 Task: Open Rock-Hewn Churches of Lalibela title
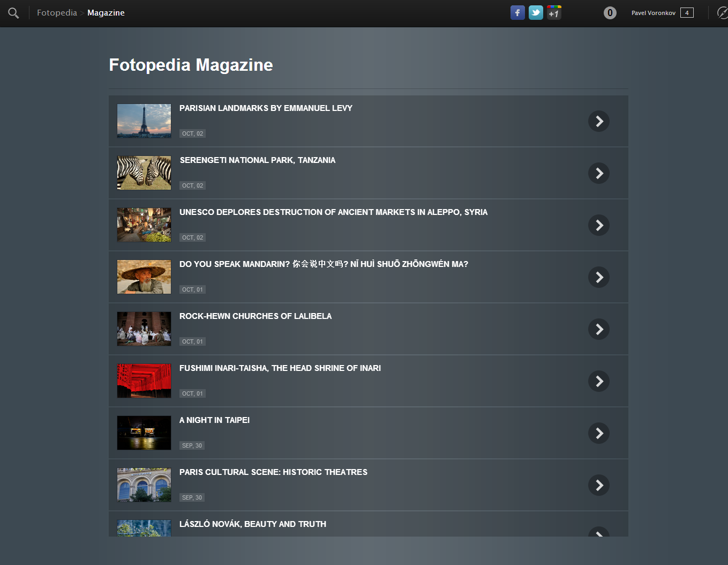point(256,316)
